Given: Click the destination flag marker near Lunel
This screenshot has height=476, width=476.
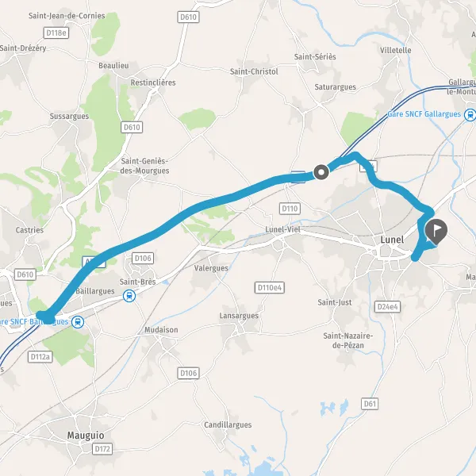Looking at the screenshot, I should 436,231.
